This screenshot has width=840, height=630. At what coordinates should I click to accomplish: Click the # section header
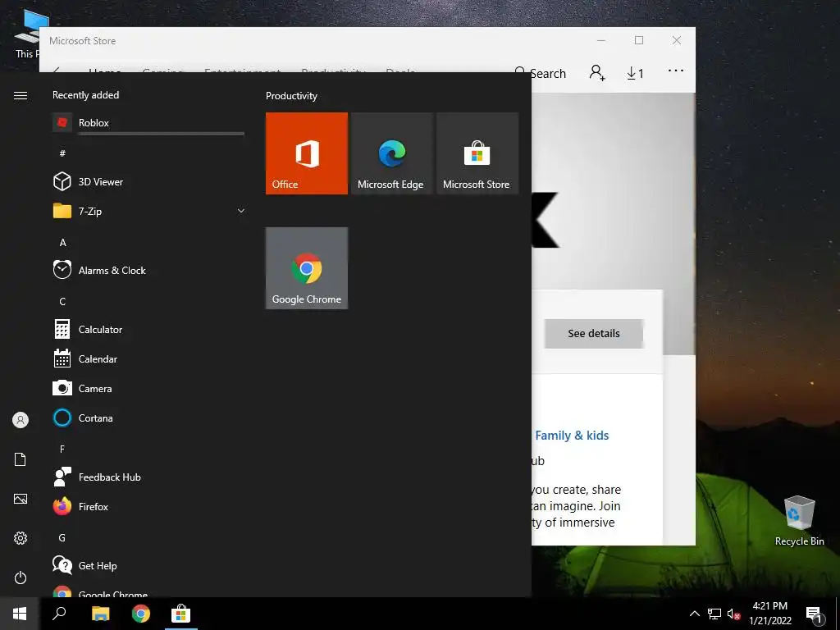tap(62, 153)
